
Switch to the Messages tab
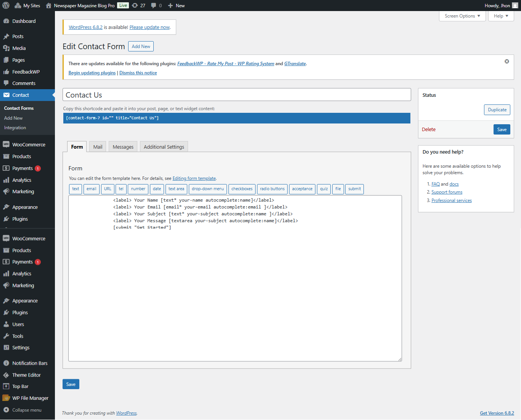[123, 147]
